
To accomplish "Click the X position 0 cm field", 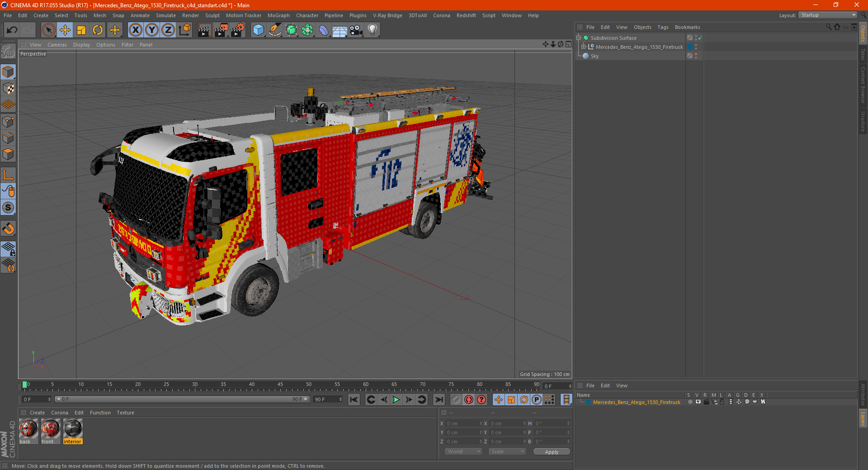I will [x=463, y=423].
